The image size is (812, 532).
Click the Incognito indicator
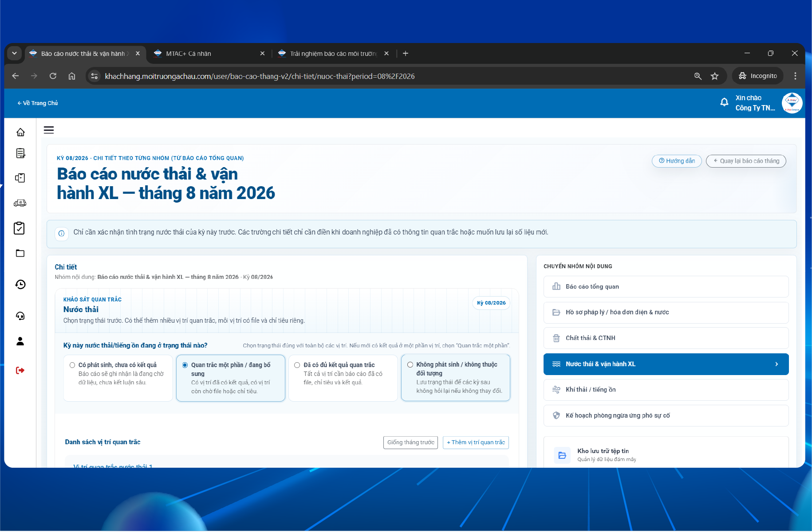pyautogui.click(x=758, y=76)
